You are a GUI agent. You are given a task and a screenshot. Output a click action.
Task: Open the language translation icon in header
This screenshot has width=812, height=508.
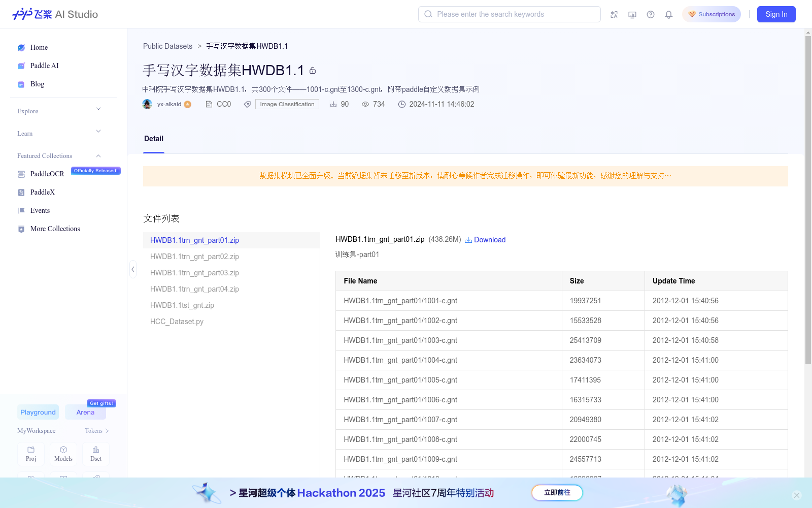614,14
